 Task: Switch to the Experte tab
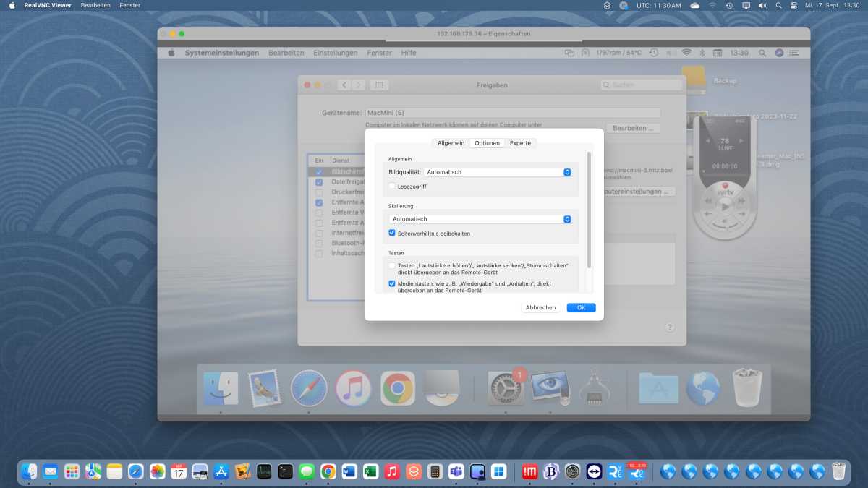(x=520, y=143)
